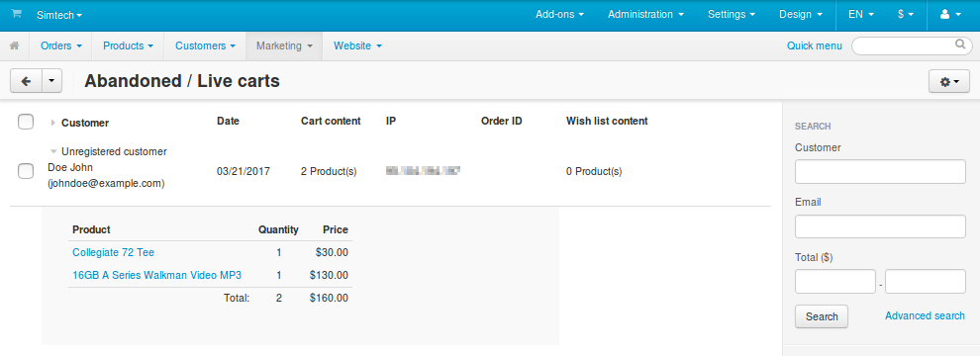Viewport: 980px width, 356px height.
Task: Open the Collegiate 72 Tee product link
Action: click(x=113, y=252)
